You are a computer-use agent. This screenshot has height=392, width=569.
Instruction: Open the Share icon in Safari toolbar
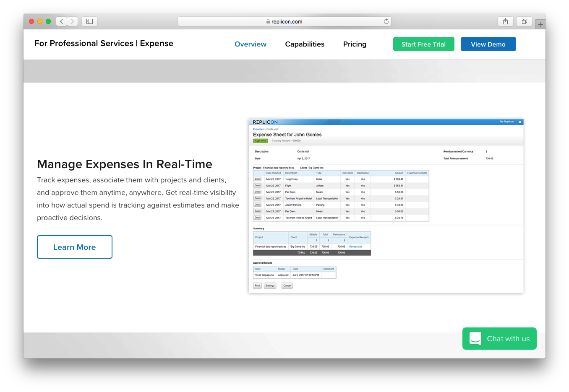pyautogui.click(x=505, y=21)
